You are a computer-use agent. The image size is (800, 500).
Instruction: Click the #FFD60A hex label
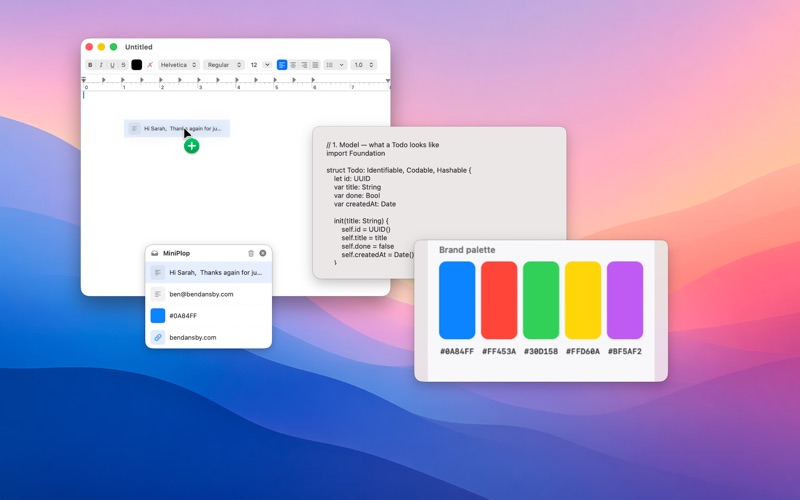[583, 352]
